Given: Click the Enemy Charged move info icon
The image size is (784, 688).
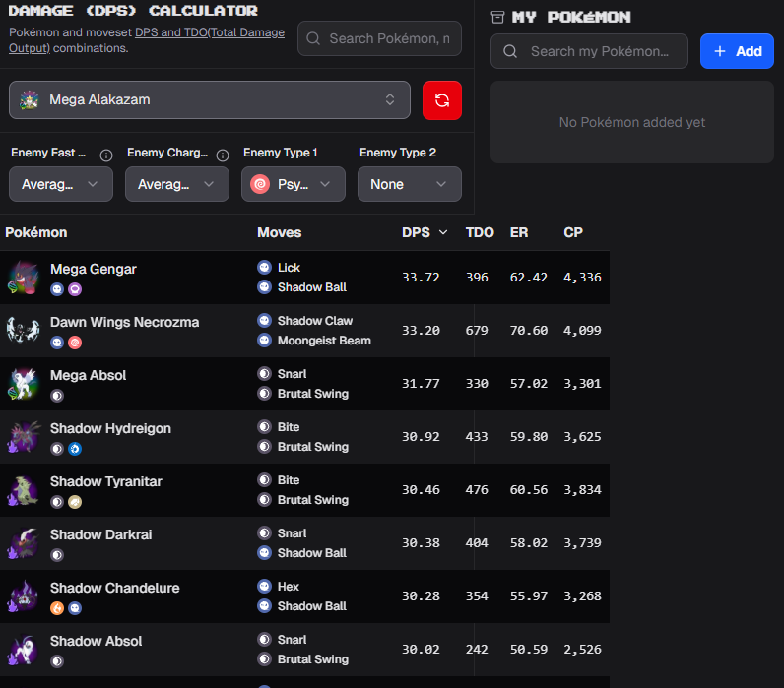Looking at the screenshot, I should 223,156.
